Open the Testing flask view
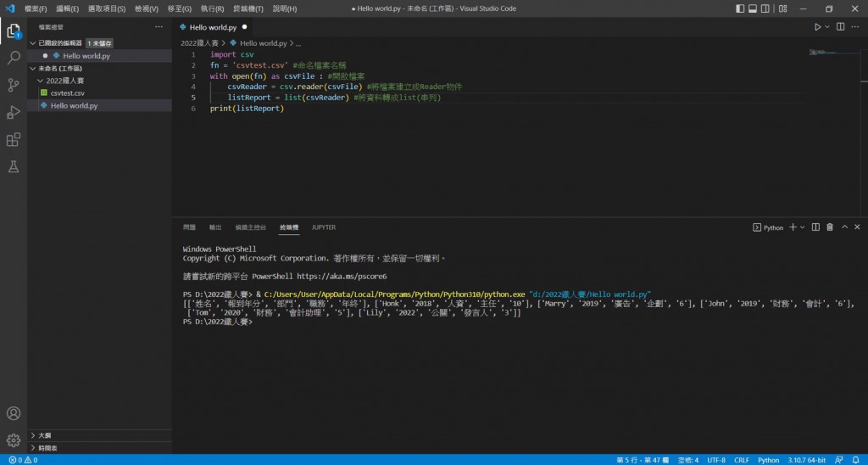This screenshot has width=868, height=465. coord(14,166)
